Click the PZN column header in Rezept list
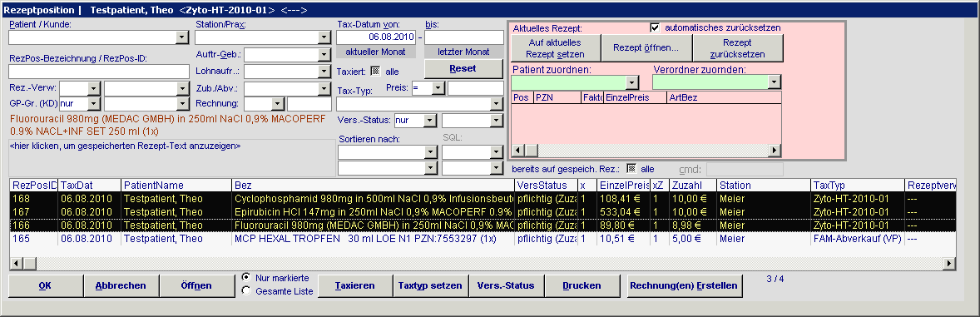This screenshot has width=980, height=317. point(557,97)
